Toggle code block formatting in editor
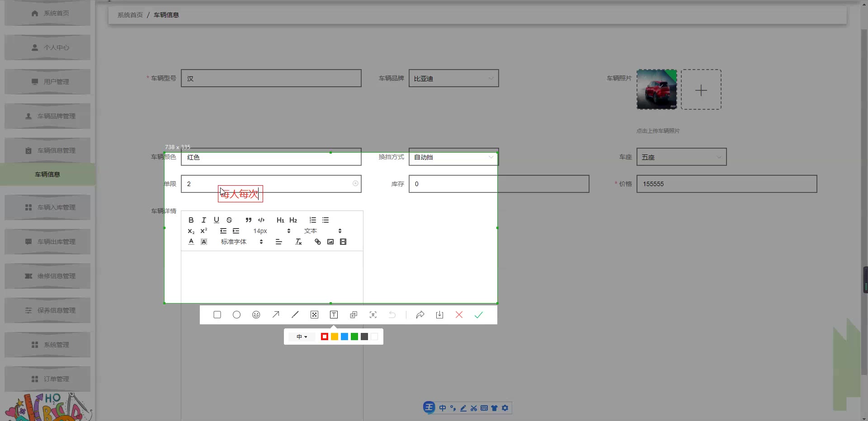 click(261, 220)
